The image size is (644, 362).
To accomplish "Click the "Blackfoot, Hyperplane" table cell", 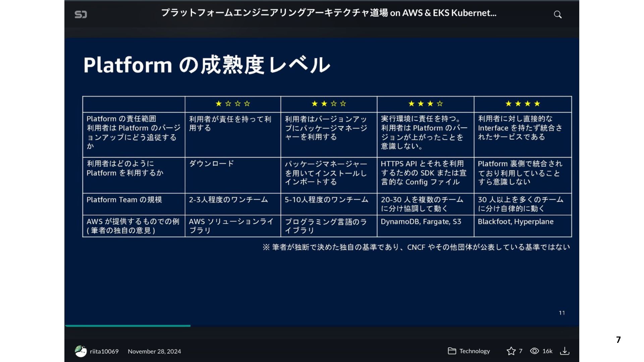I will tap(516, 222).
